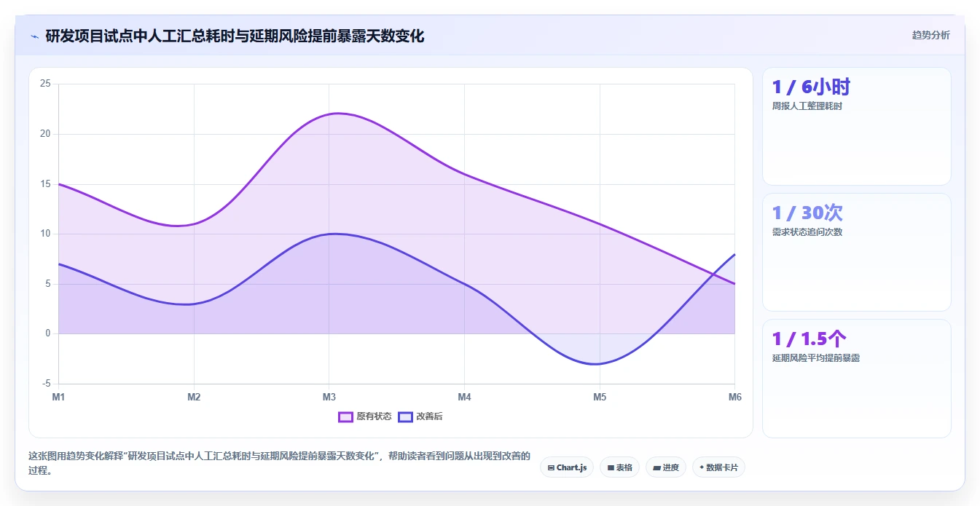The image size is (980, 506).
Task: Toggle the 原有状态 legend swatch
Action: point(345,416)
